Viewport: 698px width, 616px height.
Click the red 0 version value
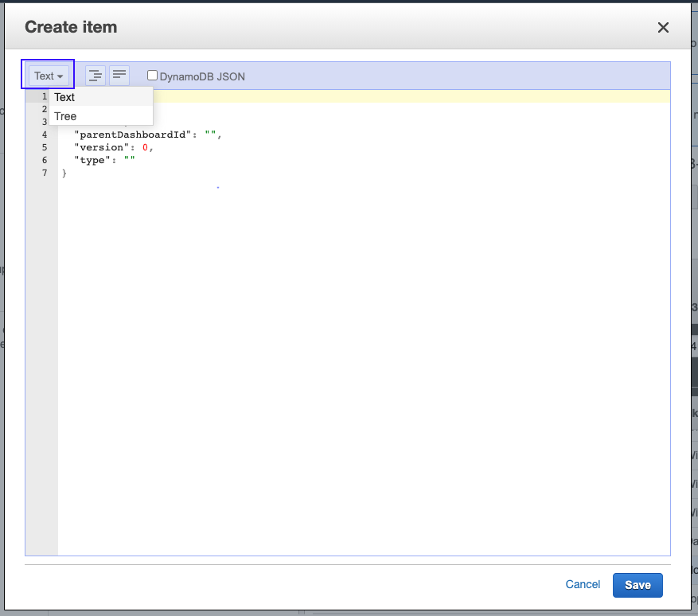coord(145,147)
